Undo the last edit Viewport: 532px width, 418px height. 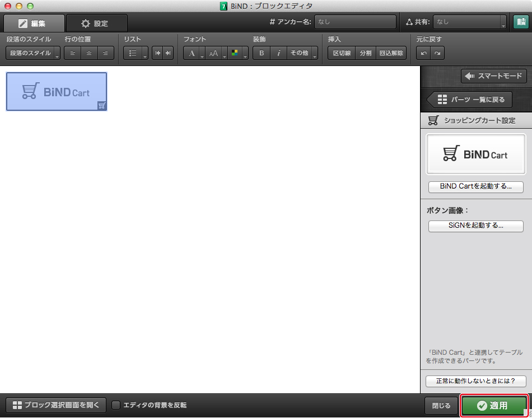(x=423, y=53)
